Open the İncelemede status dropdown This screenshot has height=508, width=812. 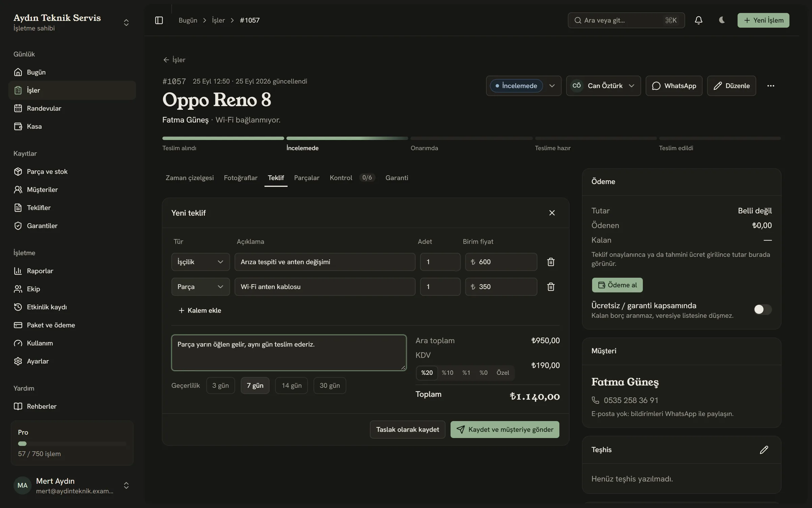(x=523, y=86)
